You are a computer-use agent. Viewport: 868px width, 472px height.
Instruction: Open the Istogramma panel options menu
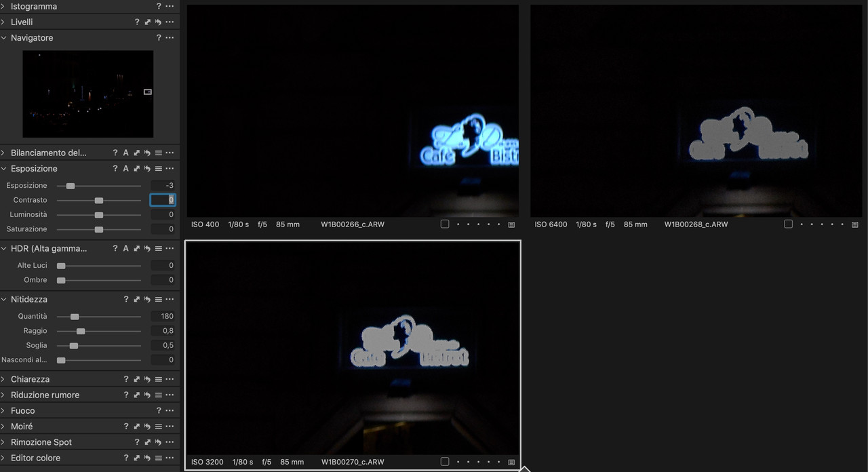[x=170, y=6]
